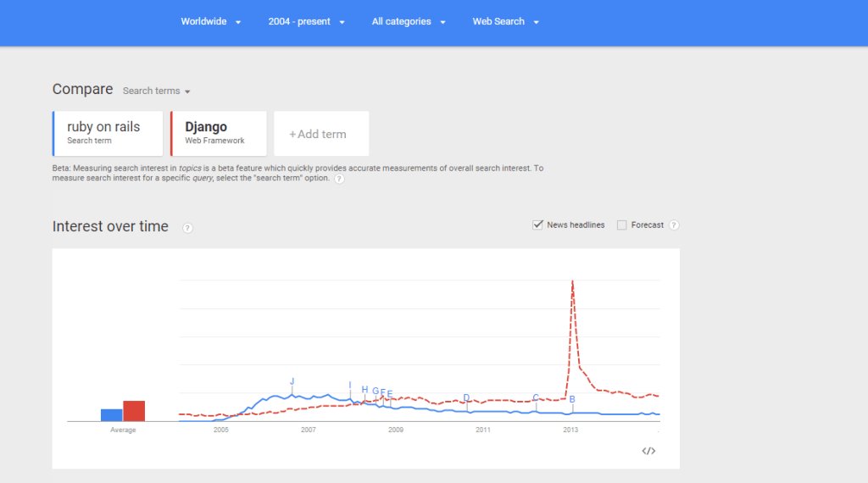The image size is (868, 483).
Task: Click the 2009 axis label
Action: [x=396, y=430]
